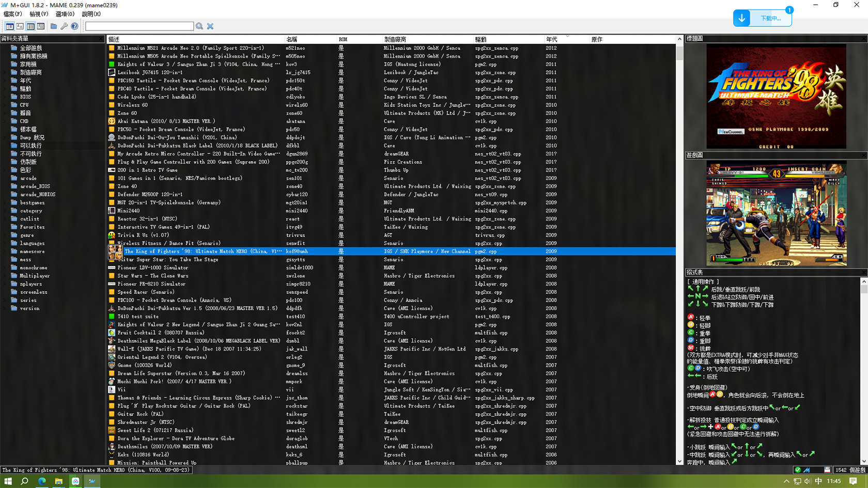
Task: Expand the bestgames folder node
Action: pyautogui.click(x=5, y=202)
